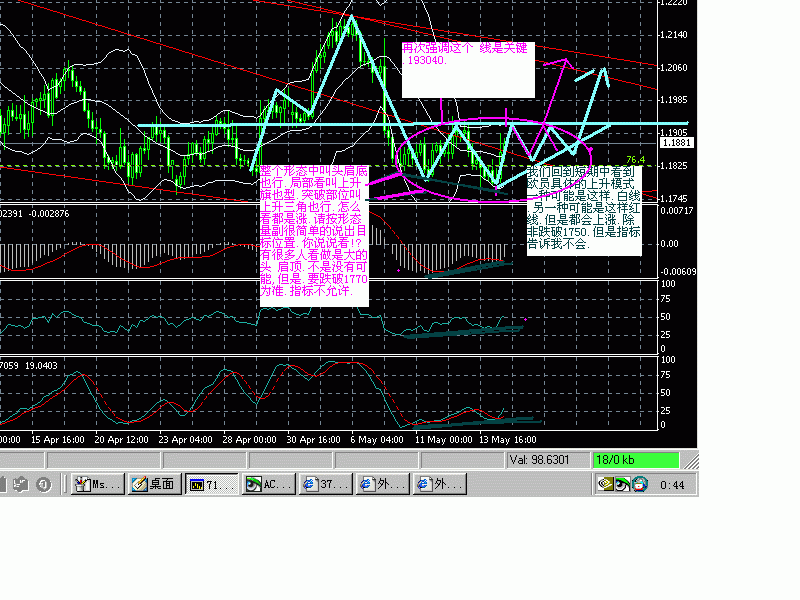This screenshot has height=600, width=800.
Task: Click the 1.1745 price scale label
Action: [673, 198]
